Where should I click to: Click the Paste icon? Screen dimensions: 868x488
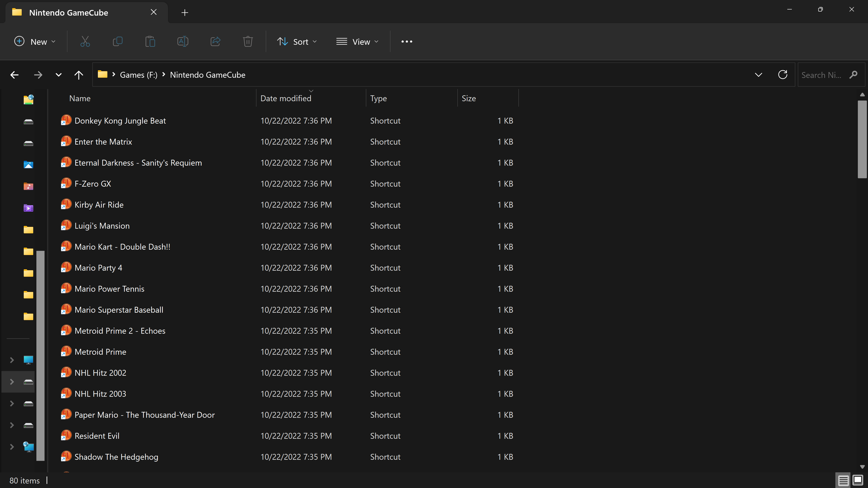tap(150, 41)
